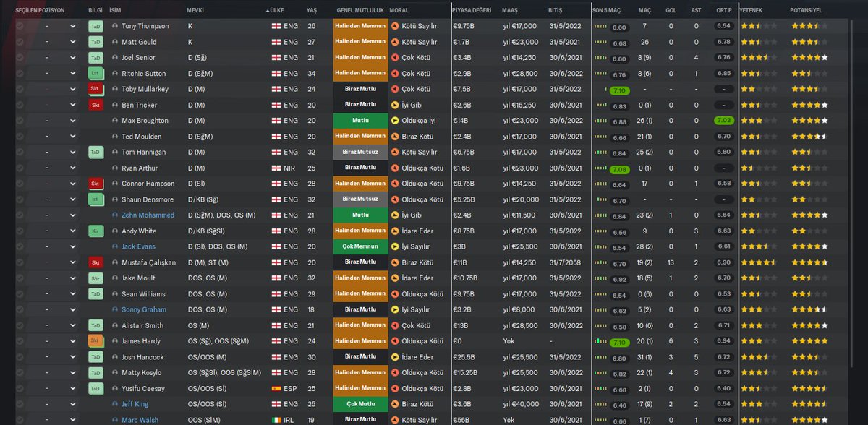Click Jeff King's €40,000 wage value
This screenshot has height=425, width=868.
point(520,404)
